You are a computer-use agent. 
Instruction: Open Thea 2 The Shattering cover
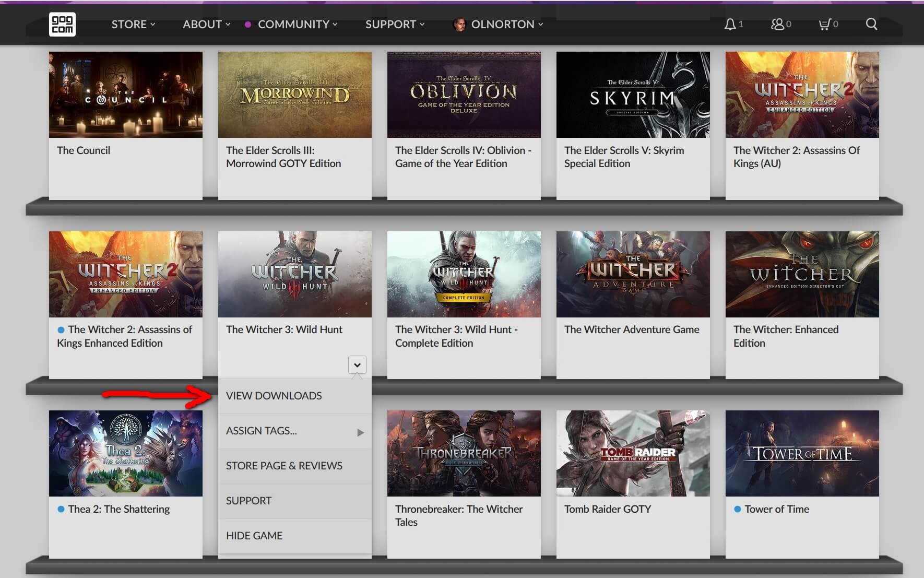[126, 453]
